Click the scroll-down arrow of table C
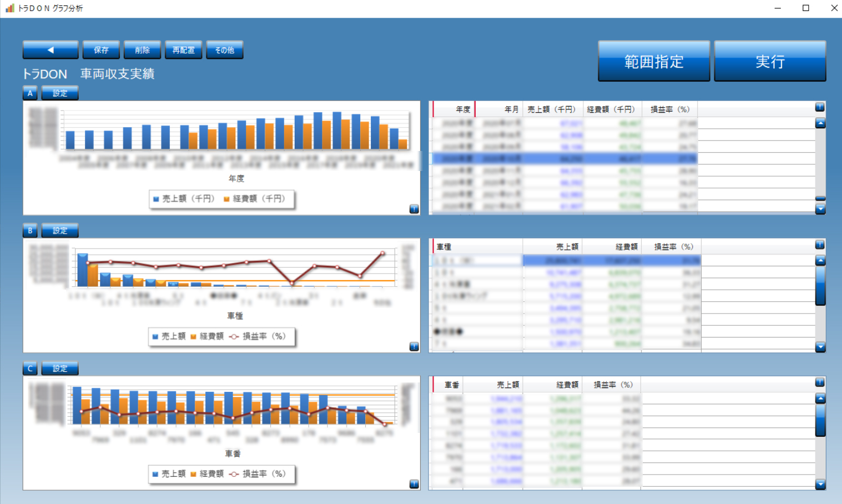Viewport: 842px width, 504px height. coord(820,485)
